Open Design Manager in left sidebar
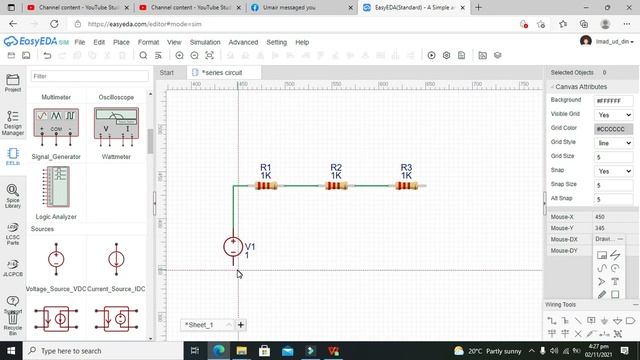 (x=13, y=123)
